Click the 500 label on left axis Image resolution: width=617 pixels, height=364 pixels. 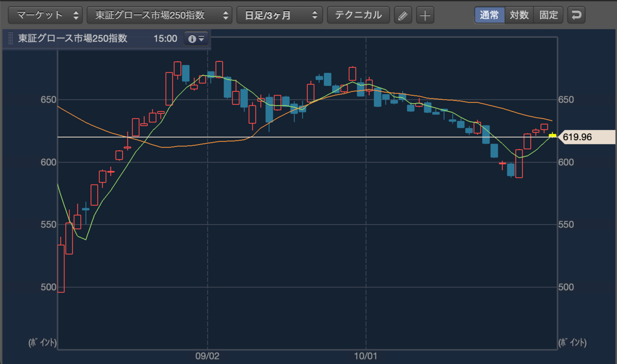tap(48, 287)
